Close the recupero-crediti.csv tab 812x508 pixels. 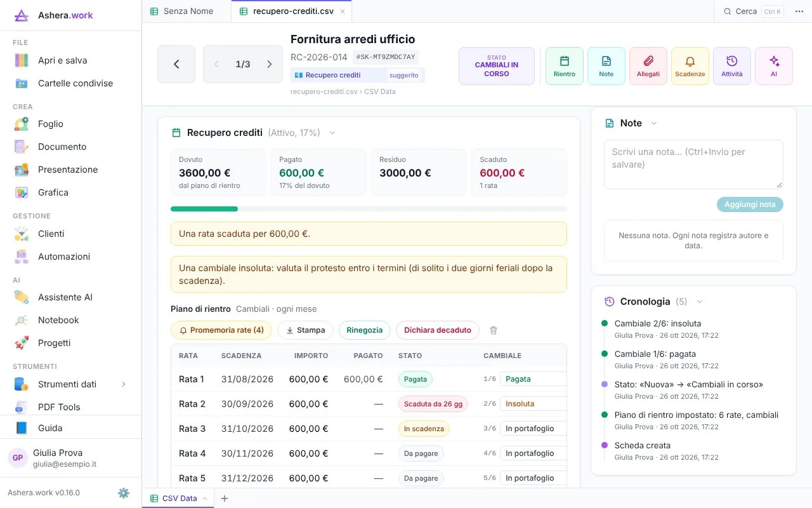pos(343,11)
